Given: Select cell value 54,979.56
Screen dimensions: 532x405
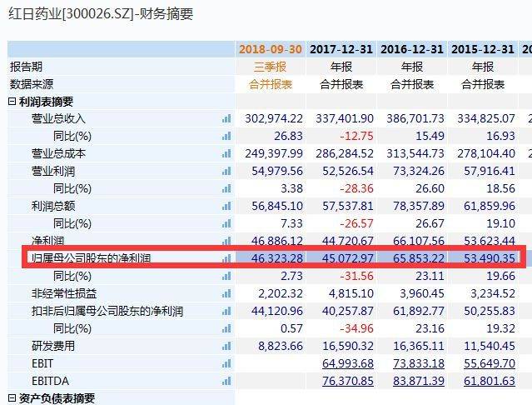Looking at the screenshot, I should [277, 171].
